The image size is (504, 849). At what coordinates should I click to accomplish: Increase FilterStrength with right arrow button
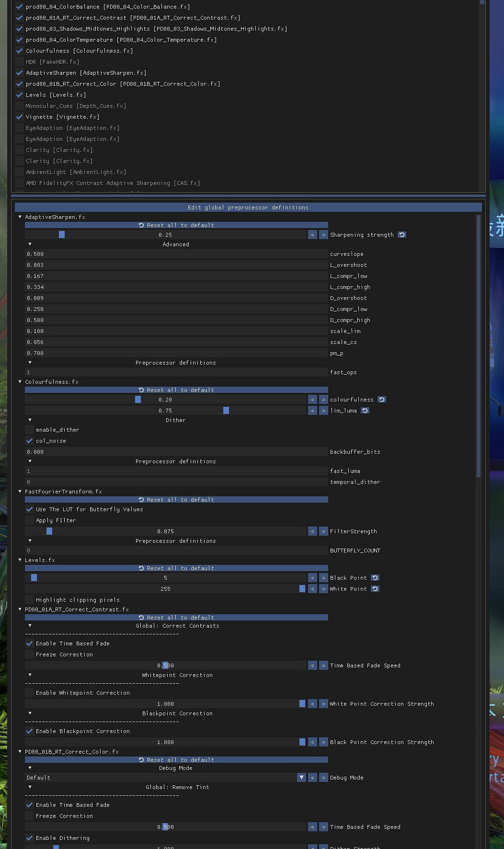(x=323, y=531)
